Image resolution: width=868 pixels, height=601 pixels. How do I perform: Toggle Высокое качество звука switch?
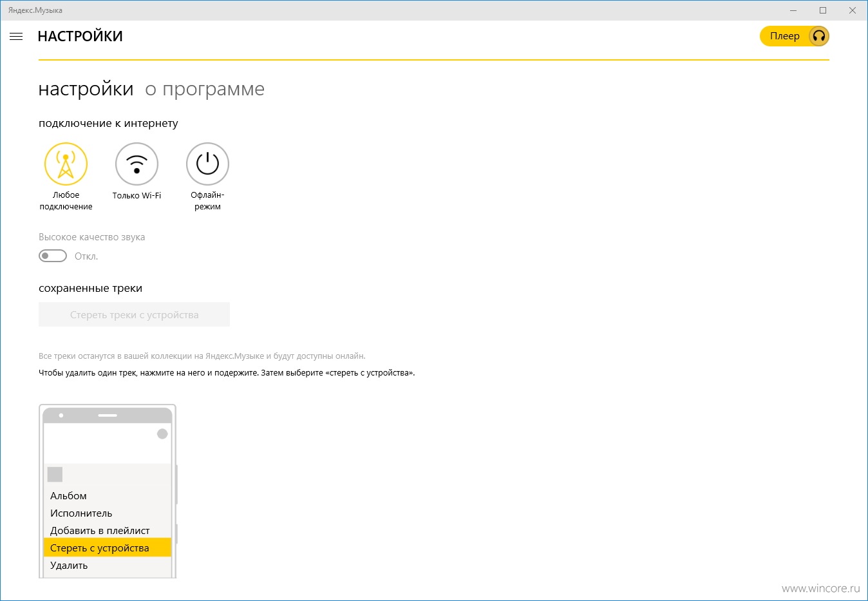click(53, 256)
